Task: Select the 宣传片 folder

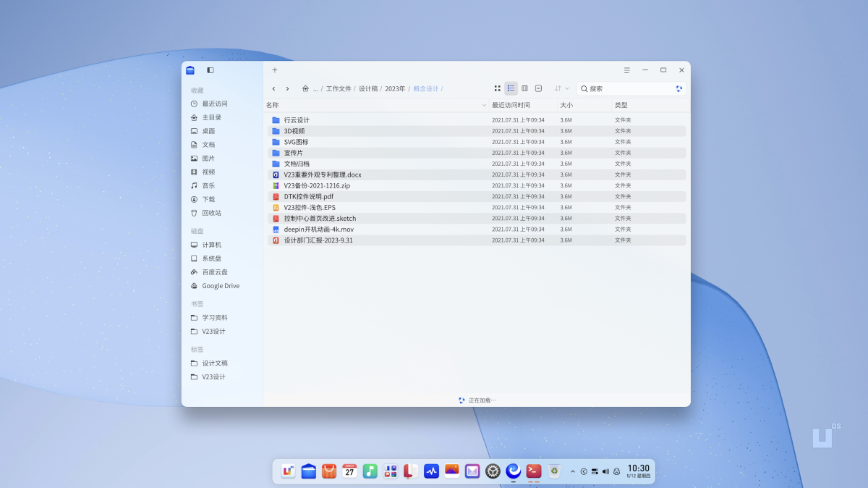Action: [x=477, y=153]
